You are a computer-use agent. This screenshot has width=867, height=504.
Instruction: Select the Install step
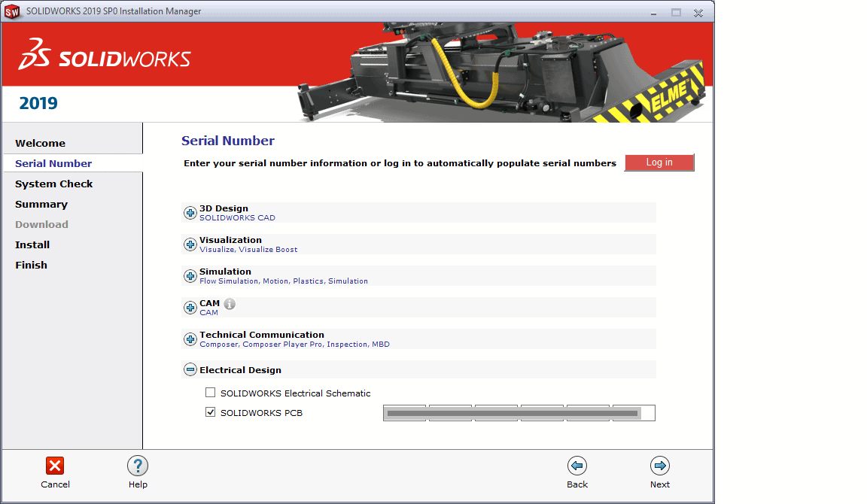click(x=32, y=244)
